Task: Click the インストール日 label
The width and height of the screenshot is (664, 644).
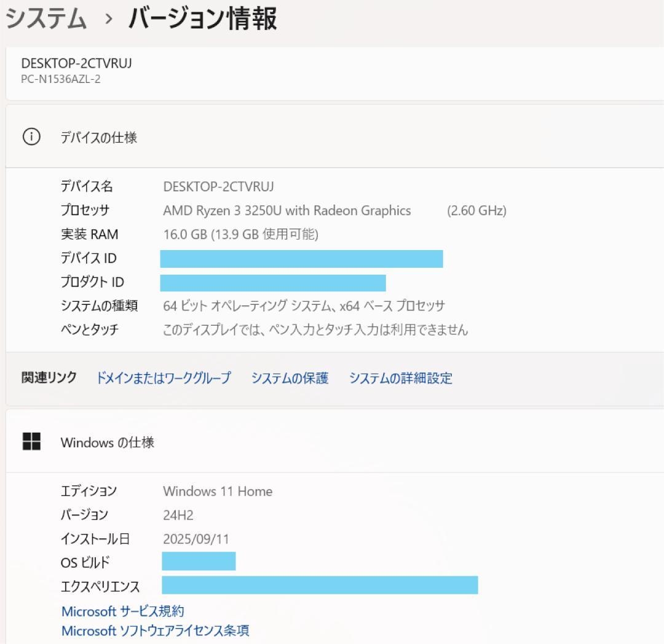Action: point(95,539)
